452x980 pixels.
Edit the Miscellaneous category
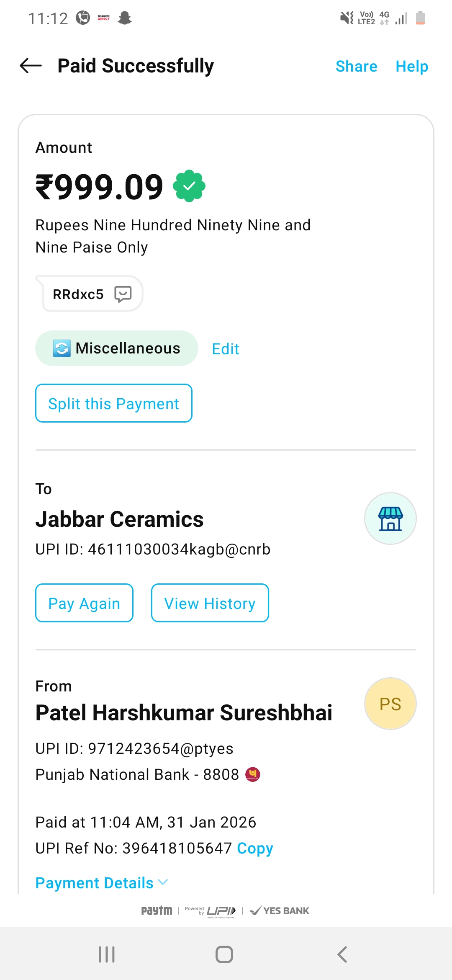[226, 349]
